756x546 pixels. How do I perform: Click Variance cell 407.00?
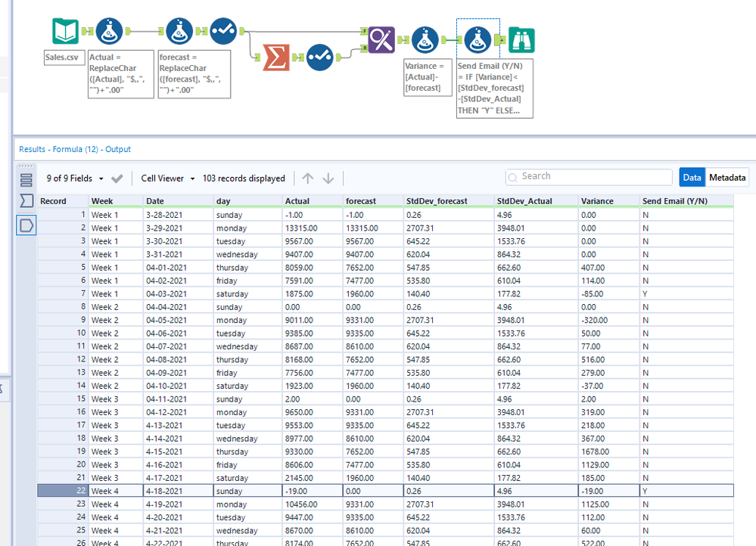[608, 268]
